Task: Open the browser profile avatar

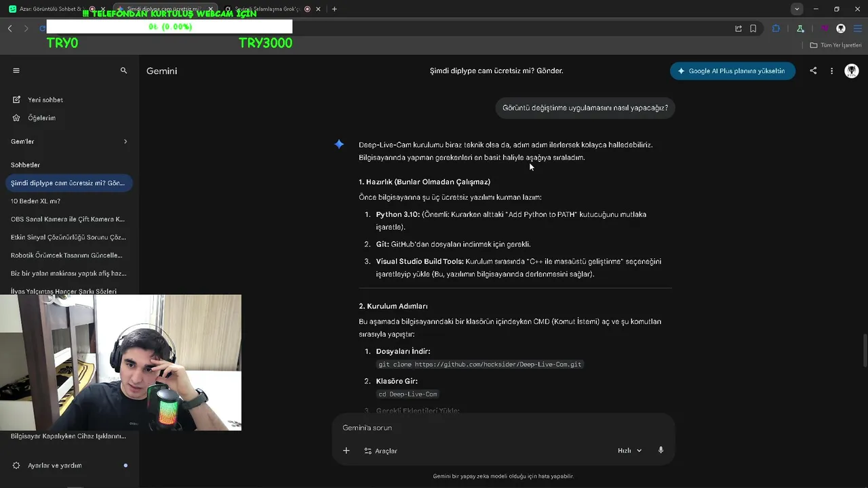Action: [x=841, y=28]
